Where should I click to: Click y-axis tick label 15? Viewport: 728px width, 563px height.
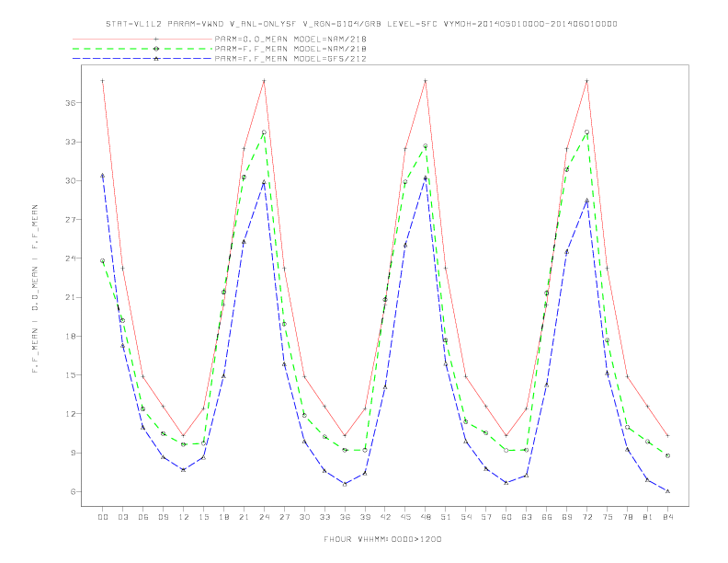(x=71, y=374)
